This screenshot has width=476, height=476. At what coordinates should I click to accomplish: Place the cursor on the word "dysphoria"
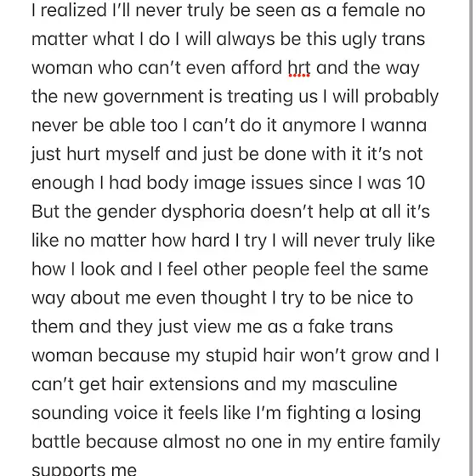203,212
